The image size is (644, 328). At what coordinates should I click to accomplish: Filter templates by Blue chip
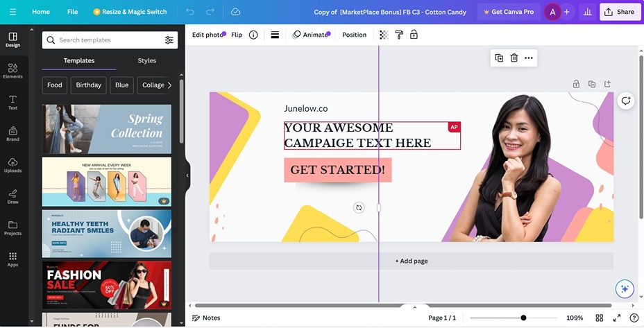coord(121,85)
